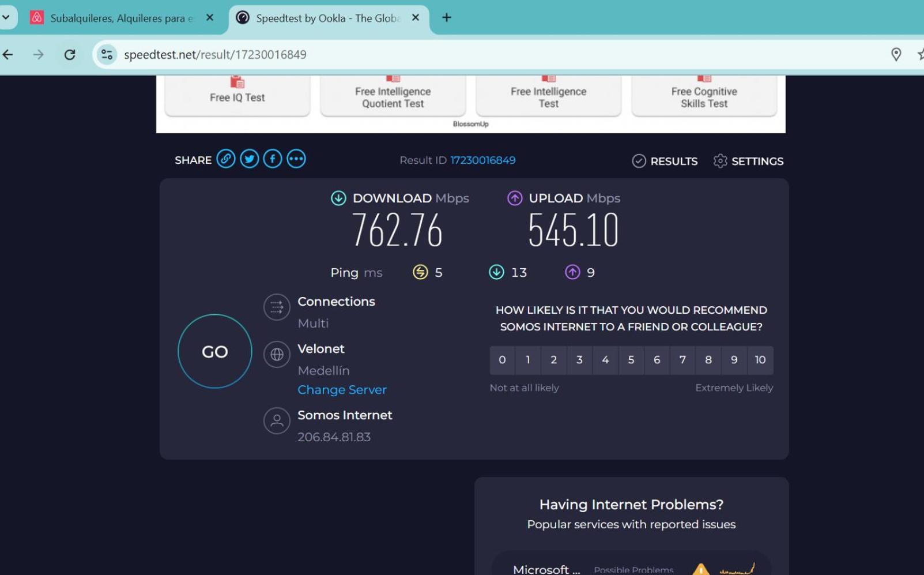This screenshot has width=924, height=575.
Task: Rate recommendation 0 on the scale
Action: 502,360
